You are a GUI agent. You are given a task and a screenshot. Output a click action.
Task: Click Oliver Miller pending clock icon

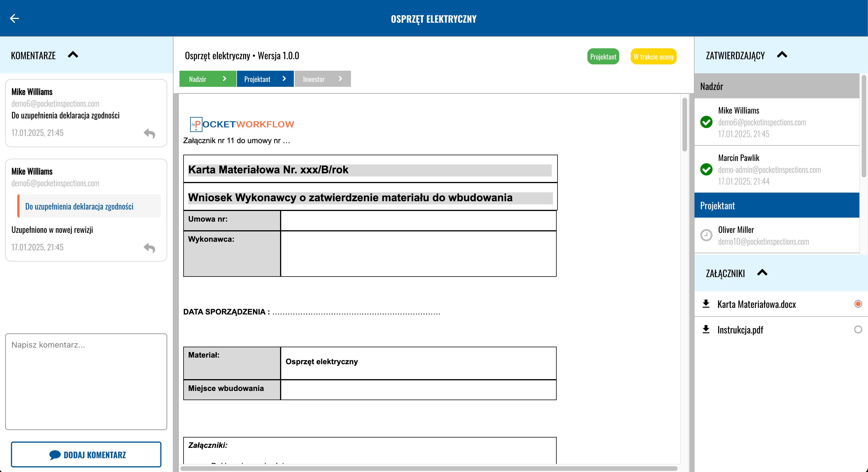[x=706, y=235]
